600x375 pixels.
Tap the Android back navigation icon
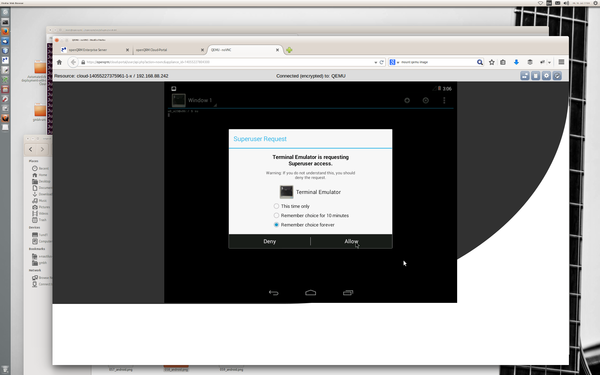[274, 293]
